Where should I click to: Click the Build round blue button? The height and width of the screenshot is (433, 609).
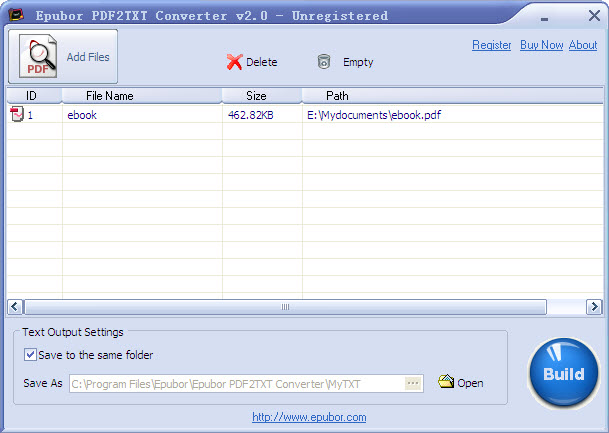click(x=563, y=372)
